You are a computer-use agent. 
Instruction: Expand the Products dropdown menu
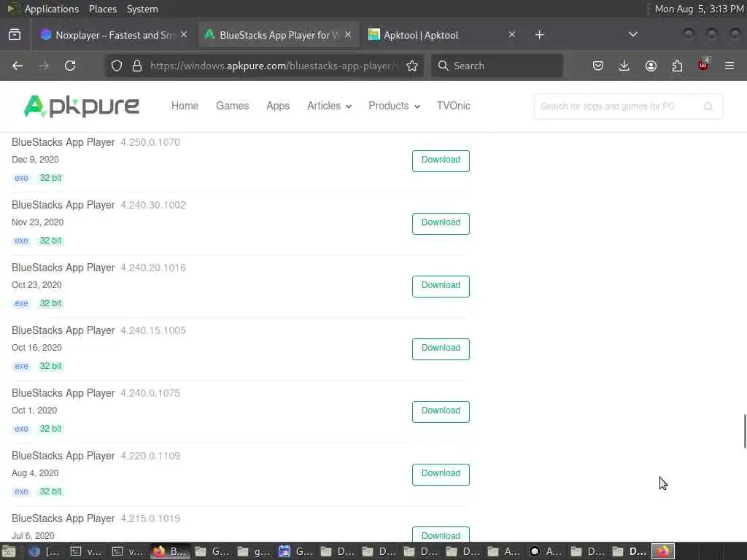(x=395, y=106)
